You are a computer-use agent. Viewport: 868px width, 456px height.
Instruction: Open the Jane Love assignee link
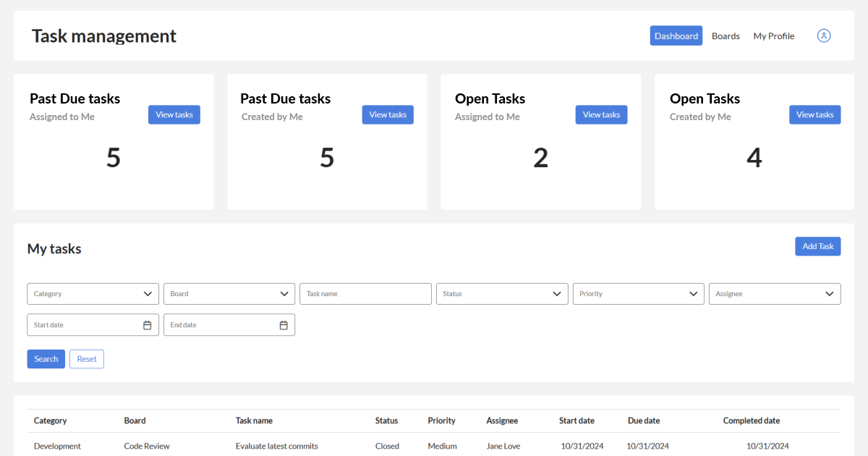click(x=503, y=446)
